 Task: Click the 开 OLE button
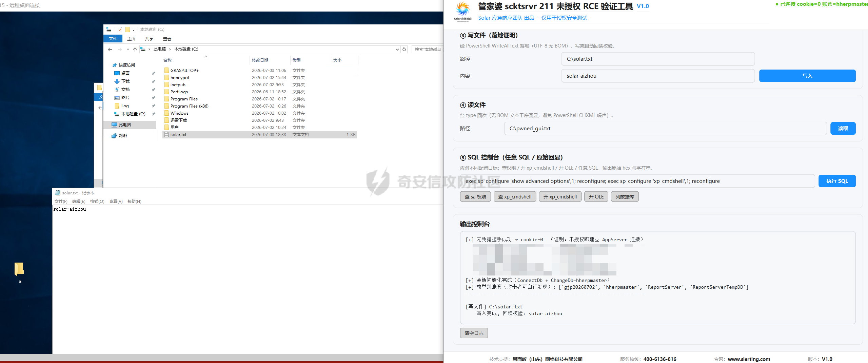(596, 197)
